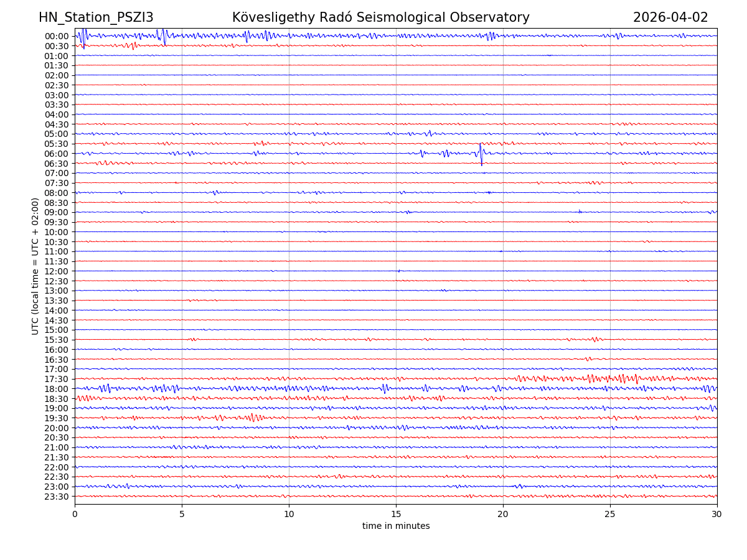Select the 17:30 row time label
747x560 pixels.
tap(56, 379)
